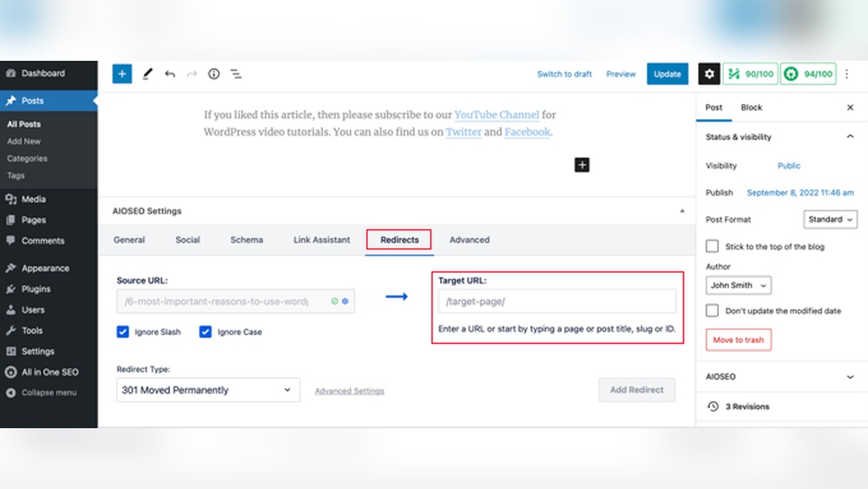
Task: Collapse the admin menu
Action: tap(49, 393)
